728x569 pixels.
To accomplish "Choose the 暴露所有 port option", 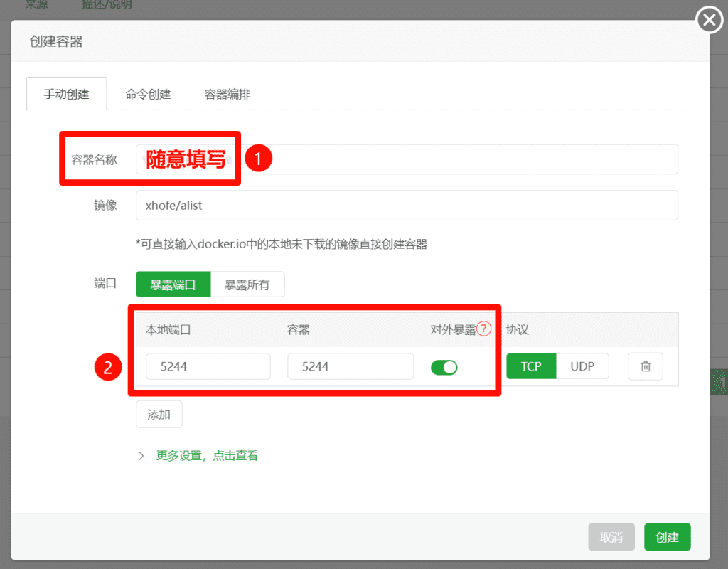I will [247, 284].
